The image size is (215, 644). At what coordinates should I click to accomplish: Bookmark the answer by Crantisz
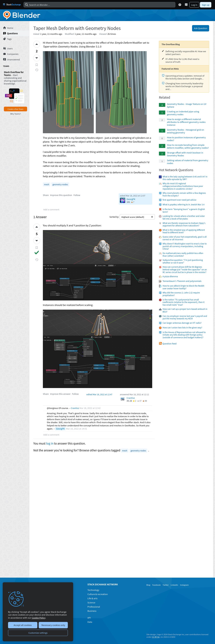pos(37,247)
